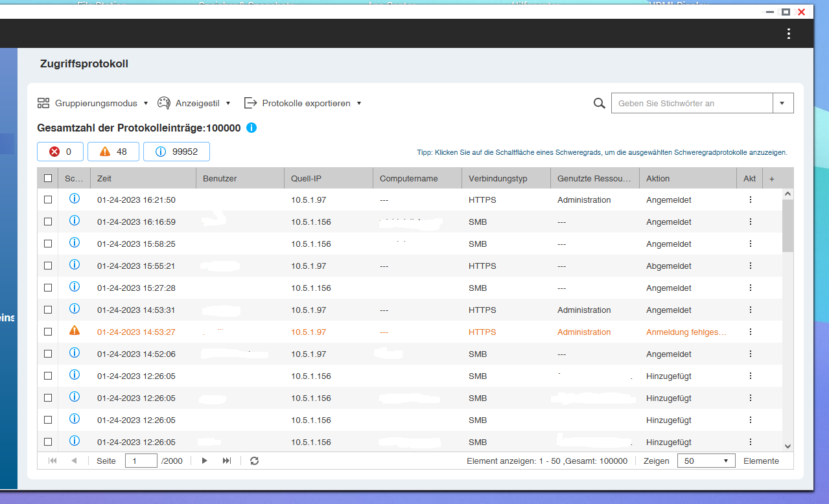Viewport: 829px width, 504px height.
Task: Add a column with the plus icon
Action: pos(771,178)
